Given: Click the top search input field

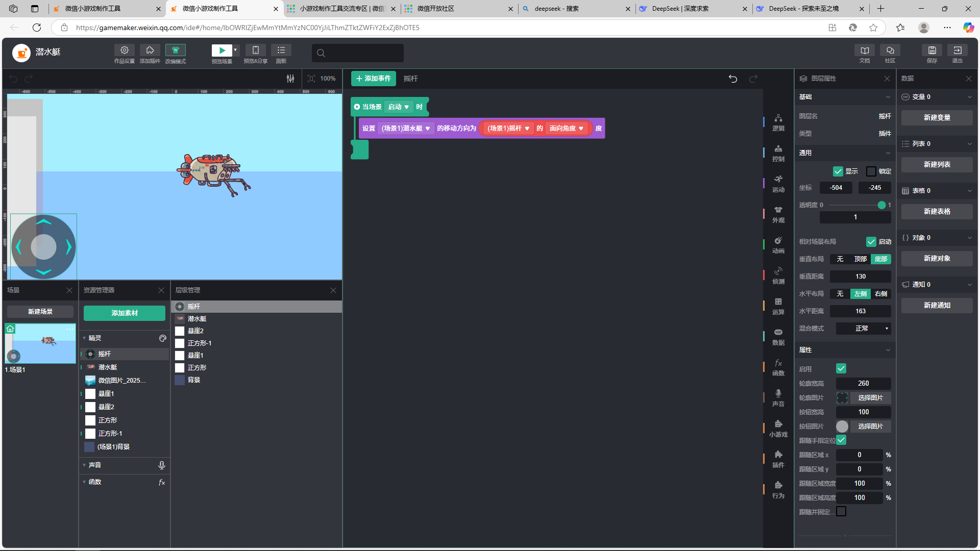Looking at the screenshot, I should [x=358, y=53].
